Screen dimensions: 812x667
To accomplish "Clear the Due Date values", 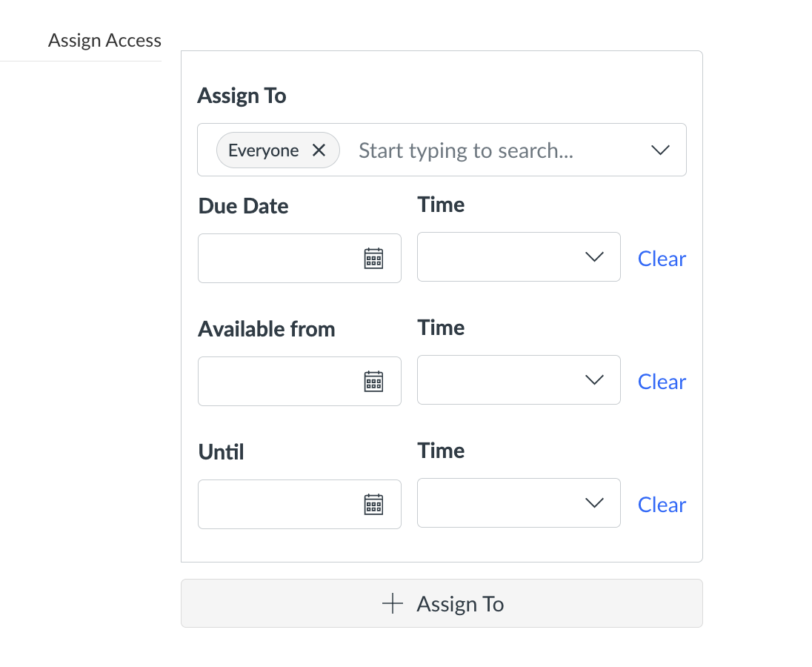I will [661, 258].
